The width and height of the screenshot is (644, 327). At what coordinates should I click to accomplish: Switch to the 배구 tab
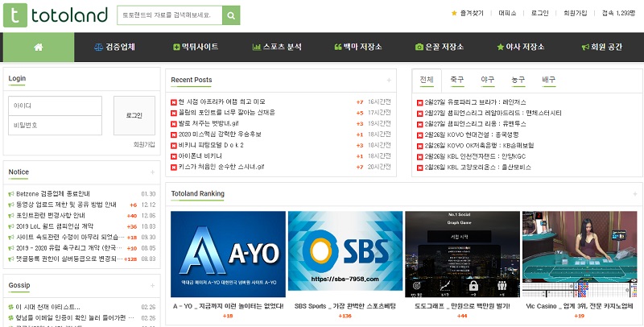(x=549, y=80)
